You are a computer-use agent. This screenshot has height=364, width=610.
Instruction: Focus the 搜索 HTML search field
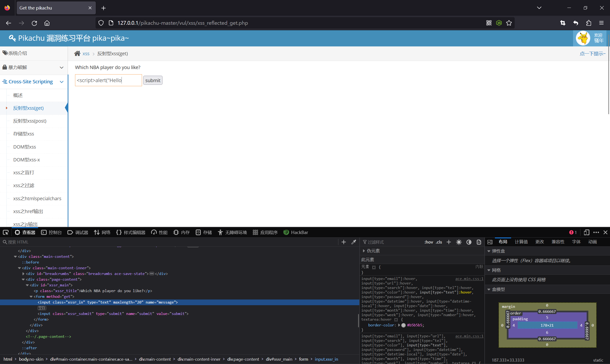point(169,242)
